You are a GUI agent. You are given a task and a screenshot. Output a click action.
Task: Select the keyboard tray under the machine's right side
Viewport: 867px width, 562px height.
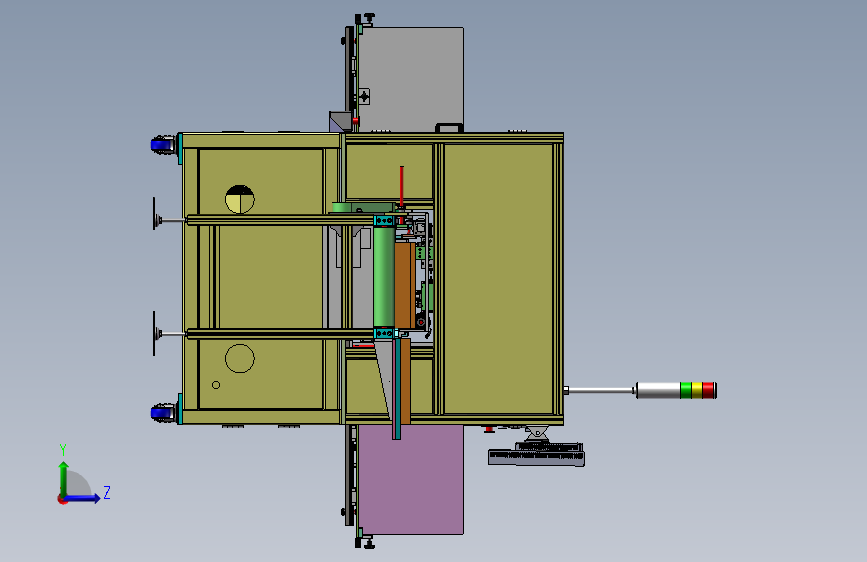536,457
